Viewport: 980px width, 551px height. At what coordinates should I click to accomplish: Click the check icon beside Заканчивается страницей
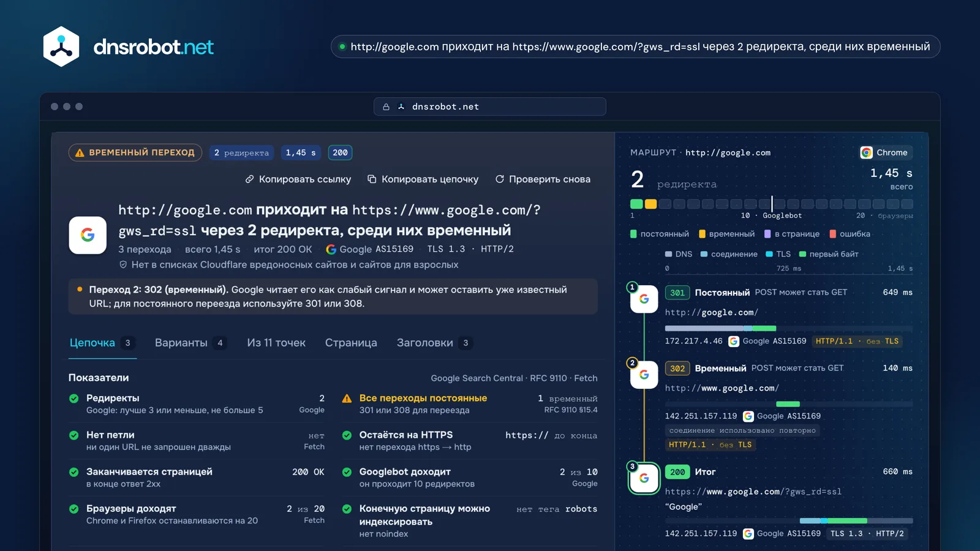click(x=74, y=472)
